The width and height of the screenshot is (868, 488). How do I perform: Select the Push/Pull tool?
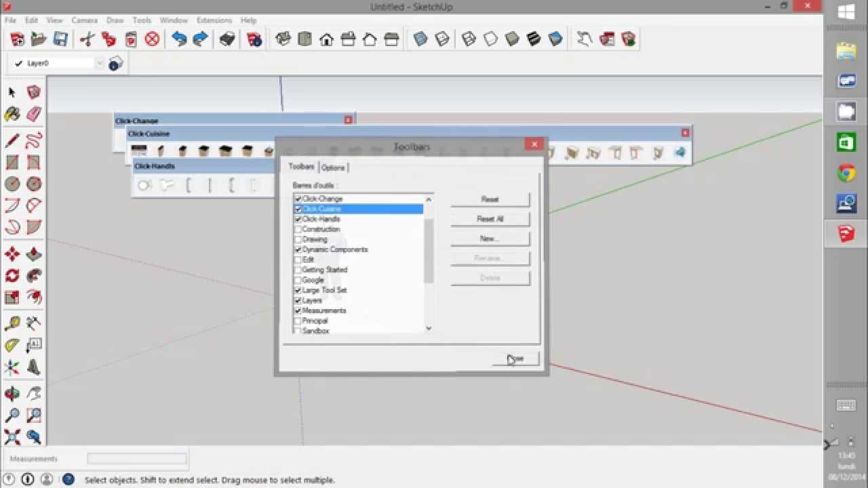(x=34, y=254)
